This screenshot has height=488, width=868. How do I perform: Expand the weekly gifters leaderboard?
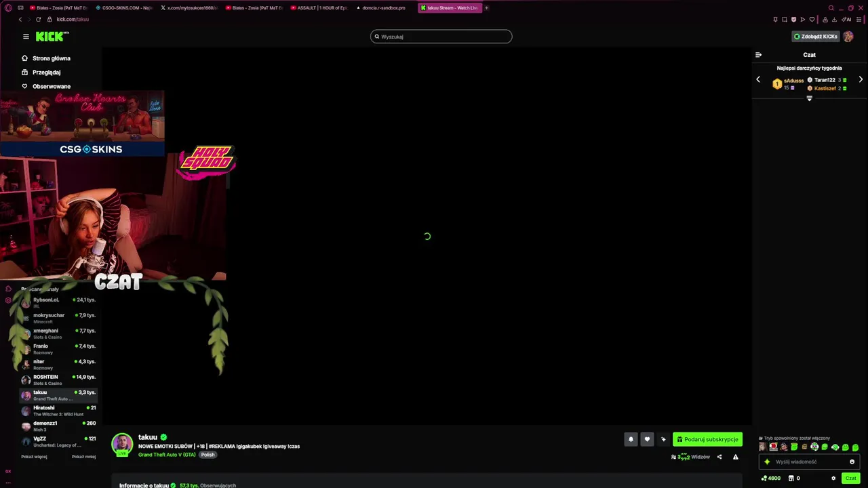click(809, 99)
